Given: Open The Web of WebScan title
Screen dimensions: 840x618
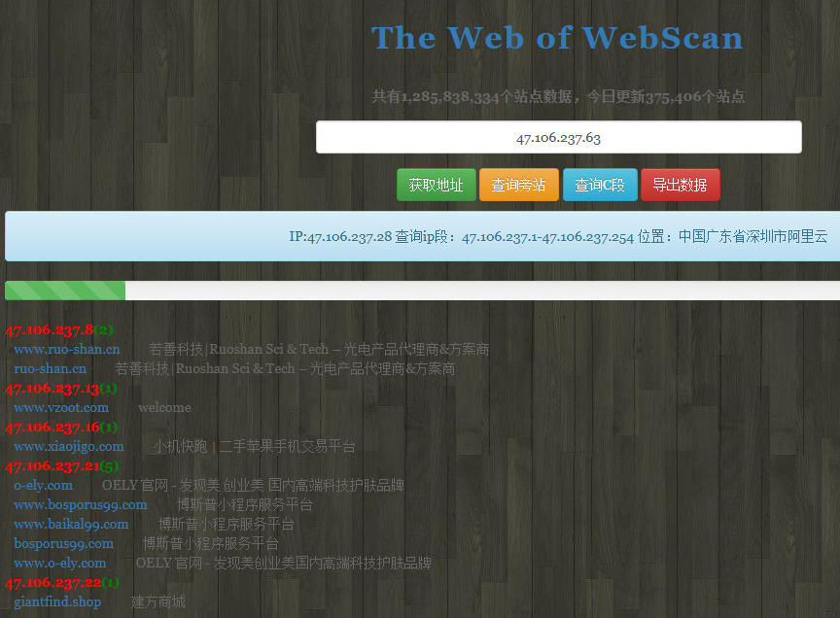Looking at the screenshot, I should [x=557, y=38].
